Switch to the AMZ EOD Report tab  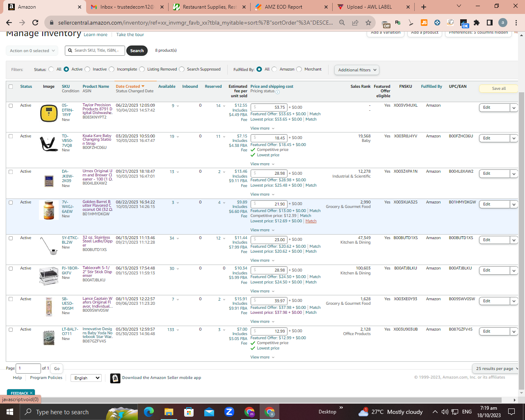292,7
